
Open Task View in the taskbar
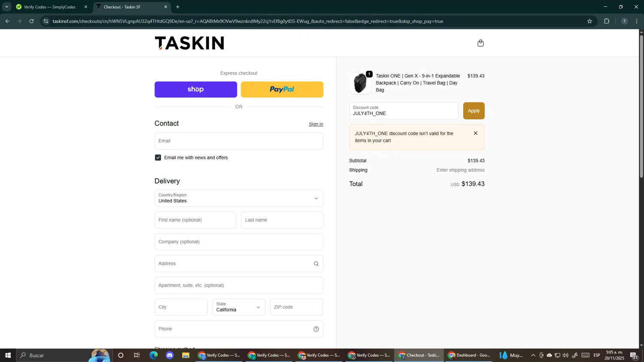[x=137, y=355]
